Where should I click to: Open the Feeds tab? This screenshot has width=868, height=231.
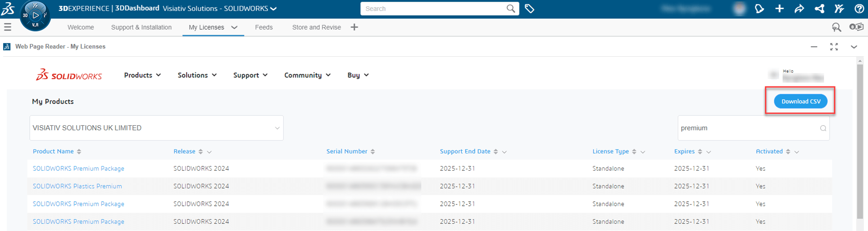264,27
